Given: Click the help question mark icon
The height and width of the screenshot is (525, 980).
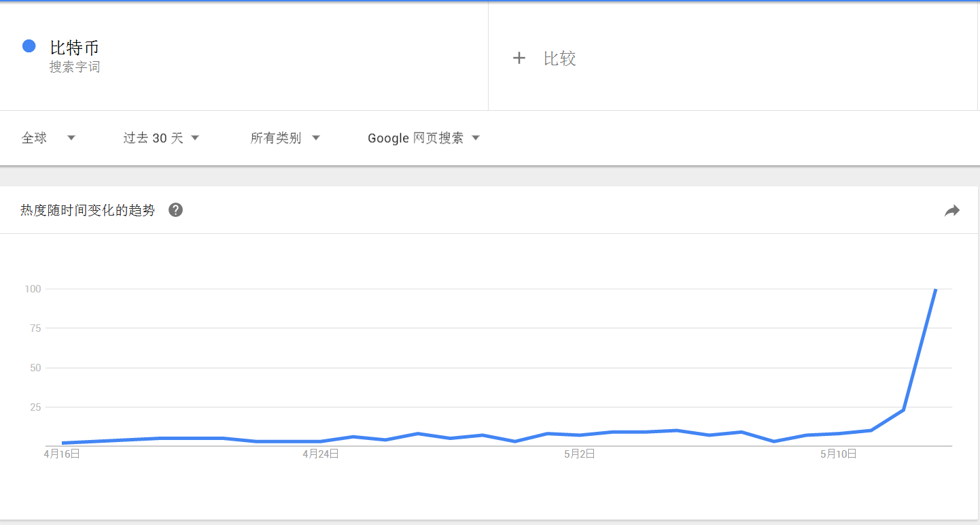Looking at the screenshot, I should click(x=175, y=210).
